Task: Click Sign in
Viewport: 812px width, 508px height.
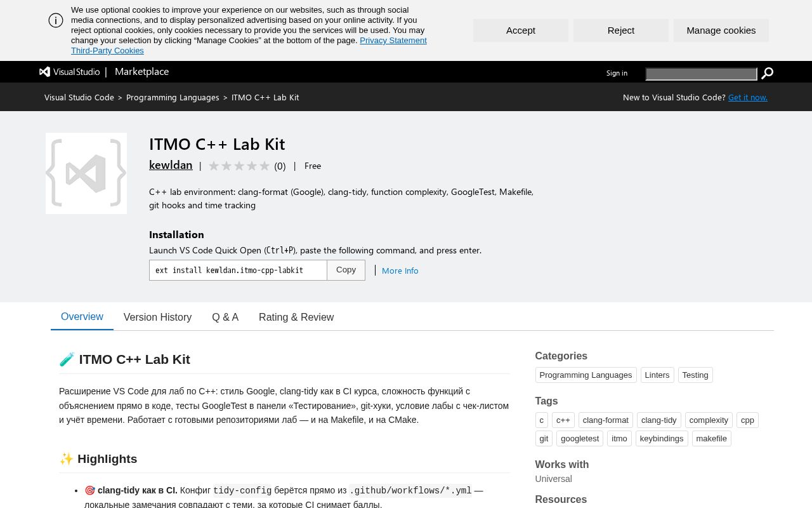Action: tap(617, 73)
